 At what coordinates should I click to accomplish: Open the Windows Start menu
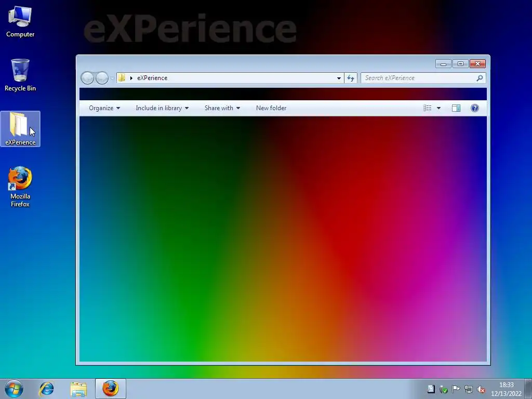(14, 389)
